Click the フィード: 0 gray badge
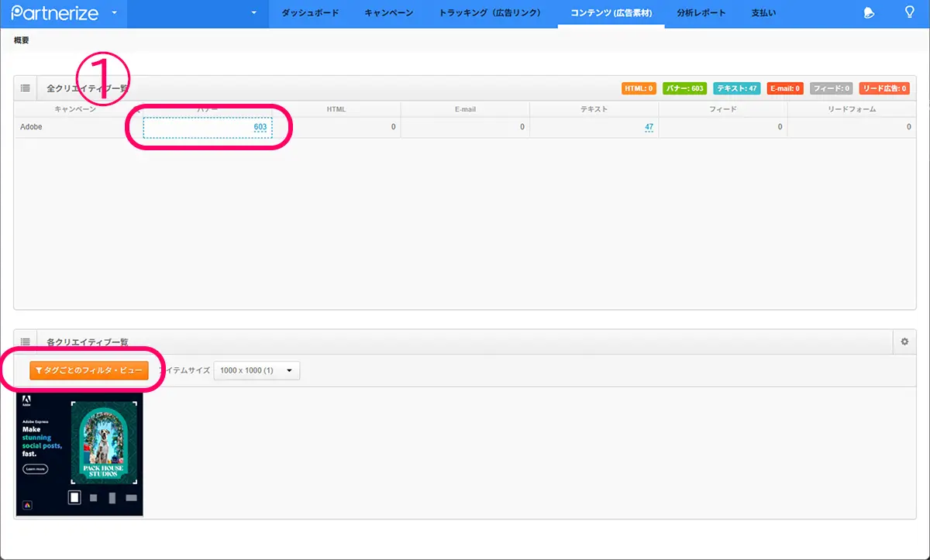This screenshot has width=930, height=560. [832, 89]
